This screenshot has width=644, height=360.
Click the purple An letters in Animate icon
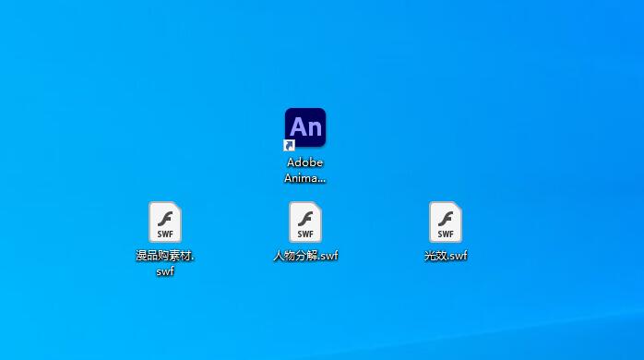pos(305,126)
